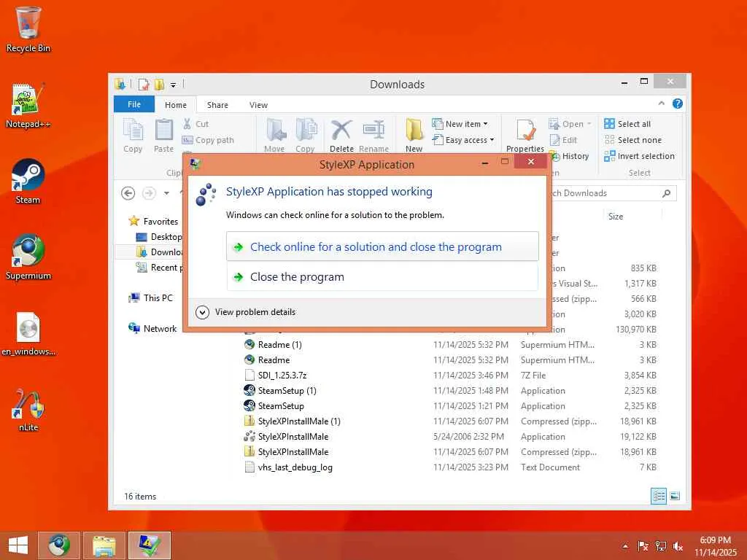
Task: Click the search magnifier in Search Downloads
Action: (667, 192)
